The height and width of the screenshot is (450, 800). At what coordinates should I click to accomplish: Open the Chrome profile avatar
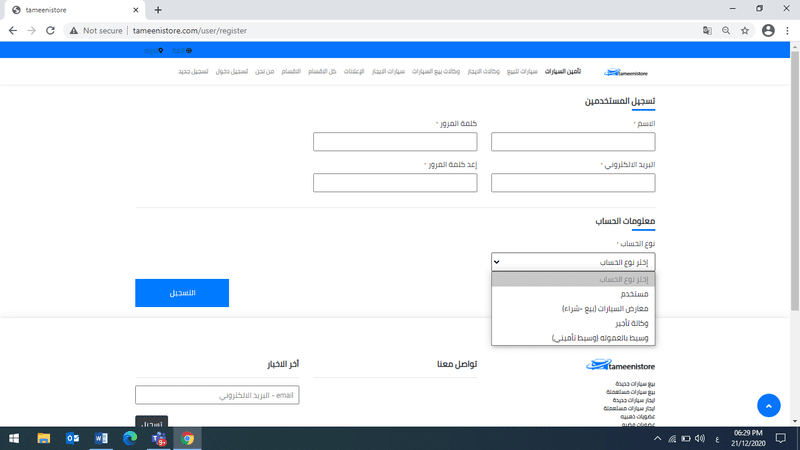(768, 31)
